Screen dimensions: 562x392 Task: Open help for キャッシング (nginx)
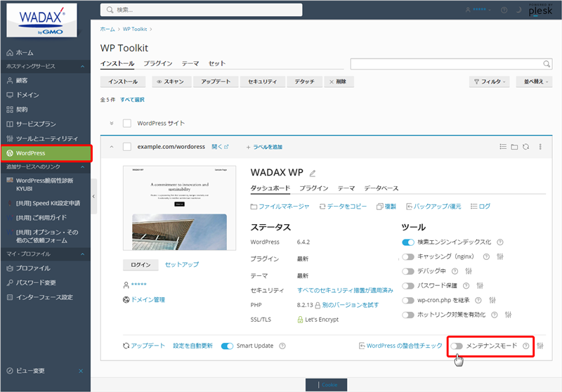[486, 256]
